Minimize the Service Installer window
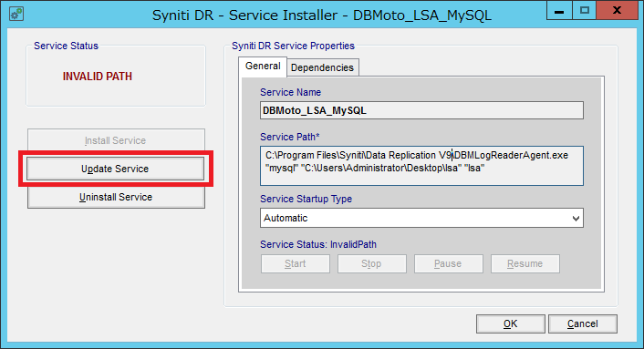This screenshot has width=644, height=349. pyautogui.click(x=559, y=11)
